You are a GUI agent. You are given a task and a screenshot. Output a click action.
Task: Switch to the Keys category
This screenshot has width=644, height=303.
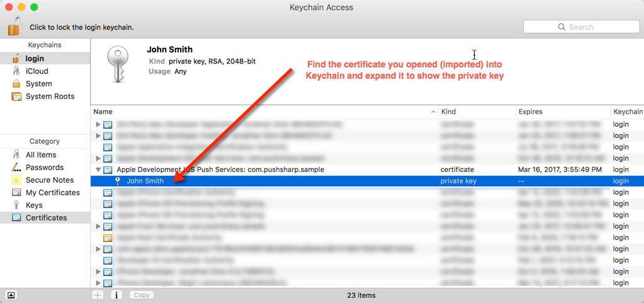click(x=45, y=205)
